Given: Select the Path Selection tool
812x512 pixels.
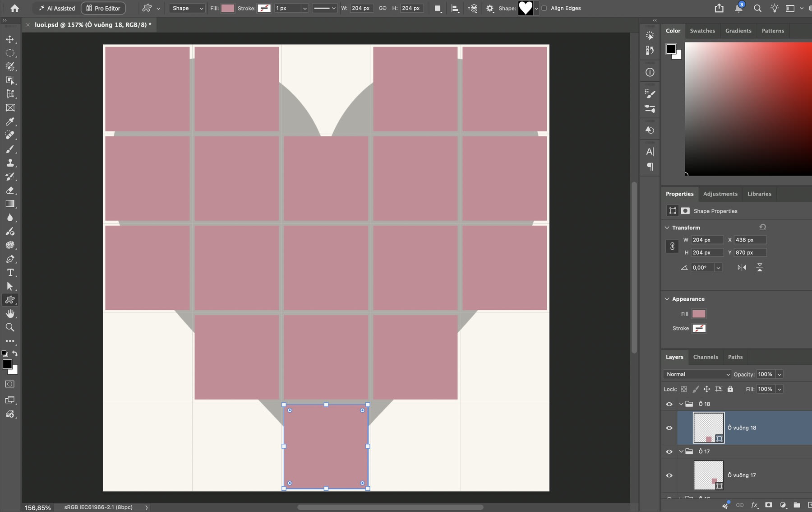Looking at the screenshot, I should [x=10, y=286].
